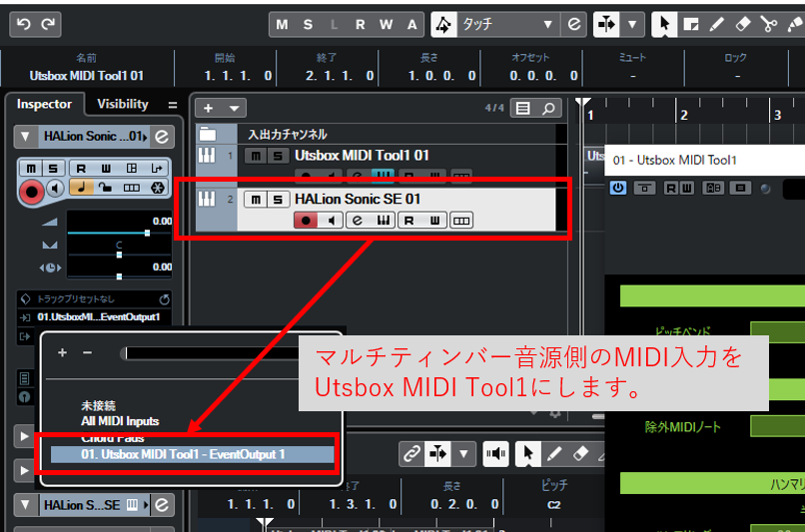Select 01. Utsbox MIDI Tool1 - EventOutput 1
The width and height of the screenshot is (805, 532).
tap(192, 454)
